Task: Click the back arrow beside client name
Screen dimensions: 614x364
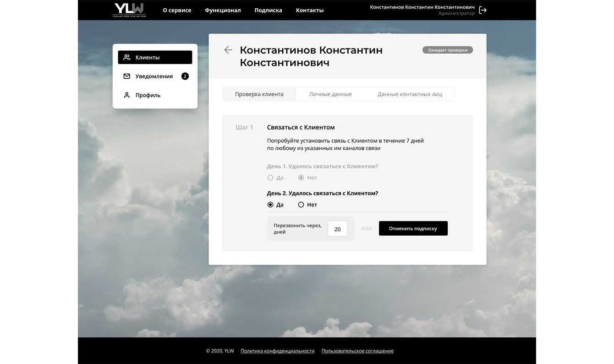Action: tap(228, 50)
